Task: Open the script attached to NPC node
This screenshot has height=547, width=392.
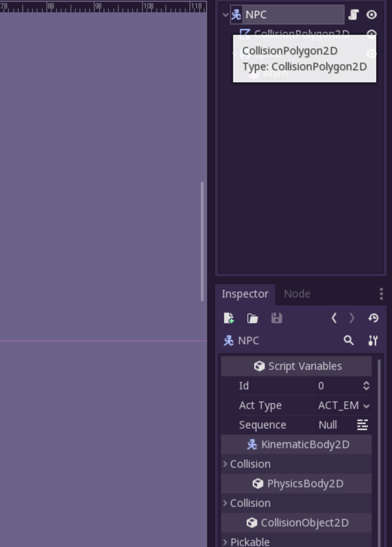Action: coord(353,15)
